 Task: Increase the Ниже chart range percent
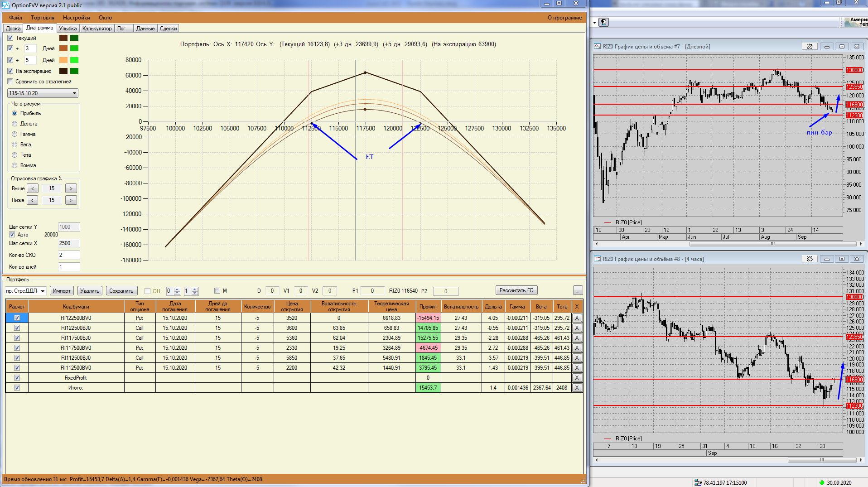pos(71,200)
